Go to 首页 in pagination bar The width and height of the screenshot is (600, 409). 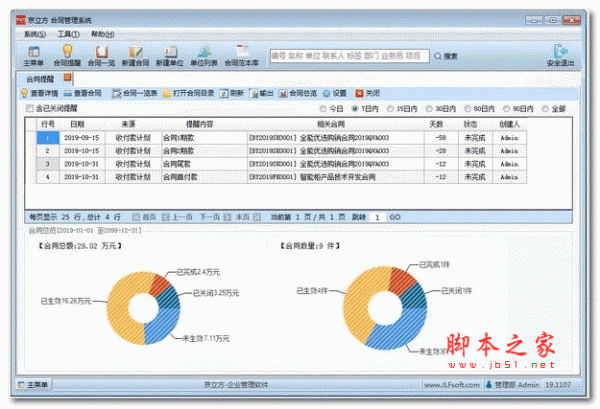[144, 217]
